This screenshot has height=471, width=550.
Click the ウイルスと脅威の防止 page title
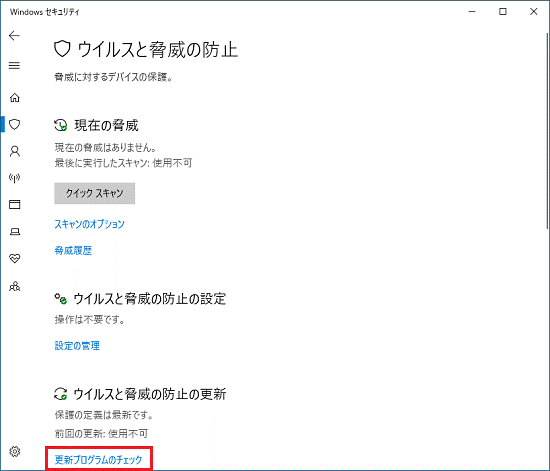[157, 49]
